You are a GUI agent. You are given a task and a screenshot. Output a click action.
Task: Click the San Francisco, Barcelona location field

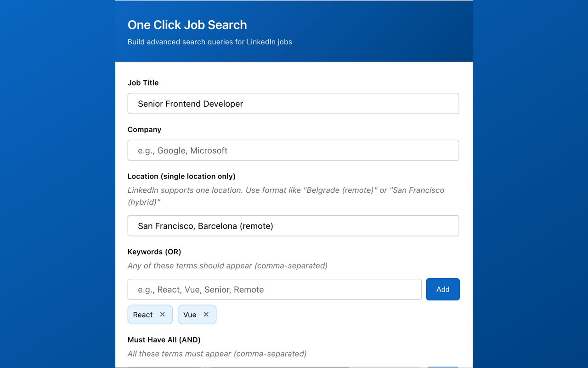coord(293,226)
